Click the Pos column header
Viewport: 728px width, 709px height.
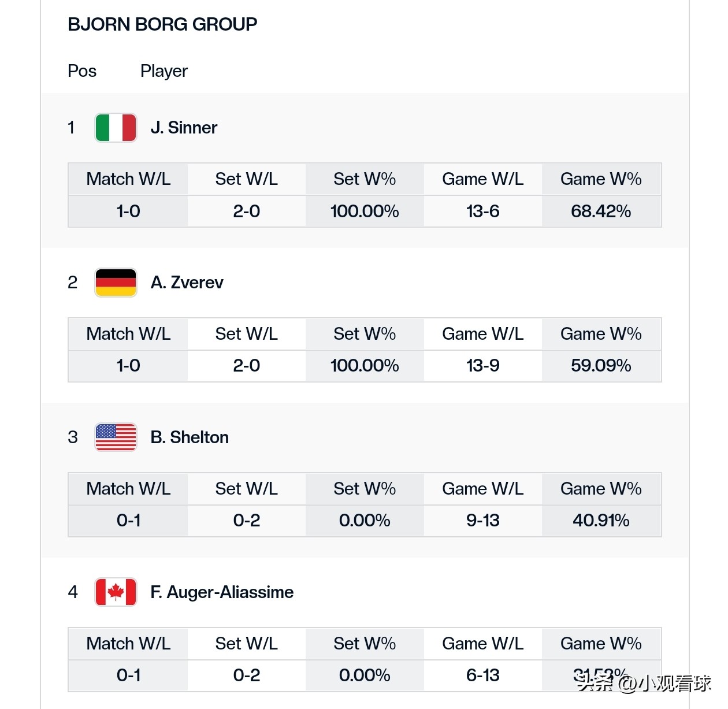click(82, 71)
